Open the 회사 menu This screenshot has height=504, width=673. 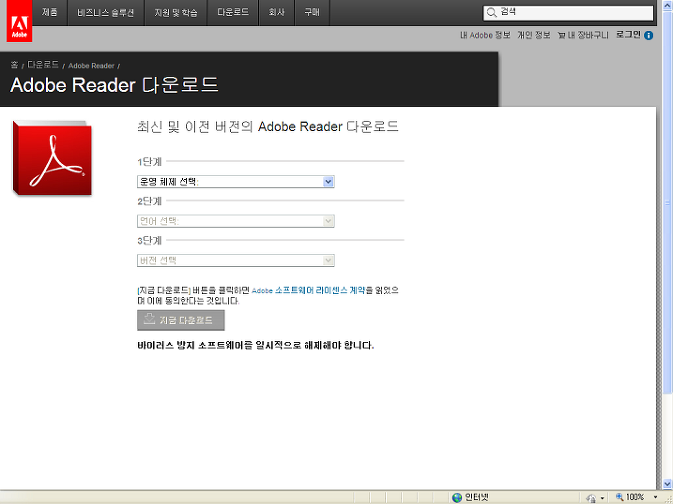point(276,12)
